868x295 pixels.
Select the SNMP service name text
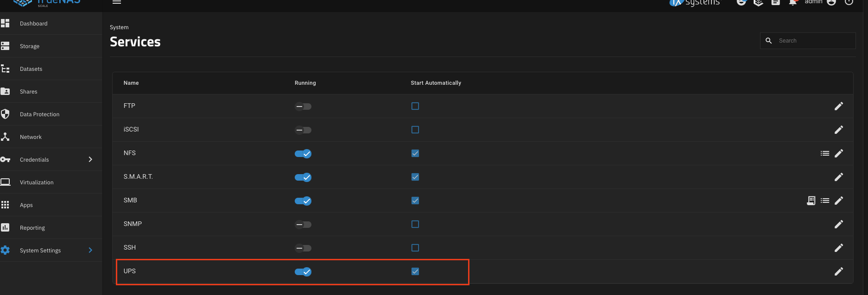tap(133, 224)
